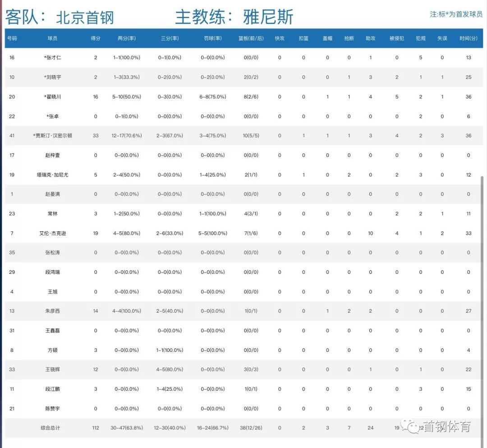Click 艾伦·杰克逊's free throw stat 5-5(100.0%)
The width and height of the screenshot is (487, 448).
pyautogui.click(x=213, y=233)
